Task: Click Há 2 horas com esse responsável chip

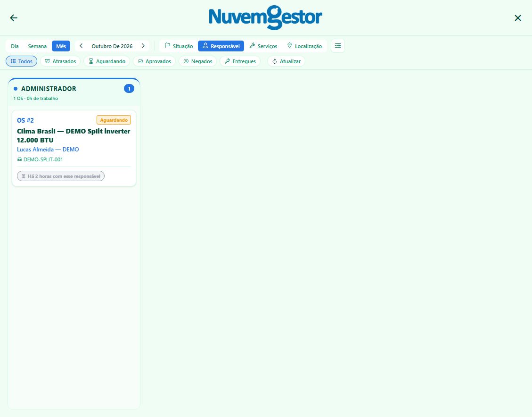Action: 61,176
